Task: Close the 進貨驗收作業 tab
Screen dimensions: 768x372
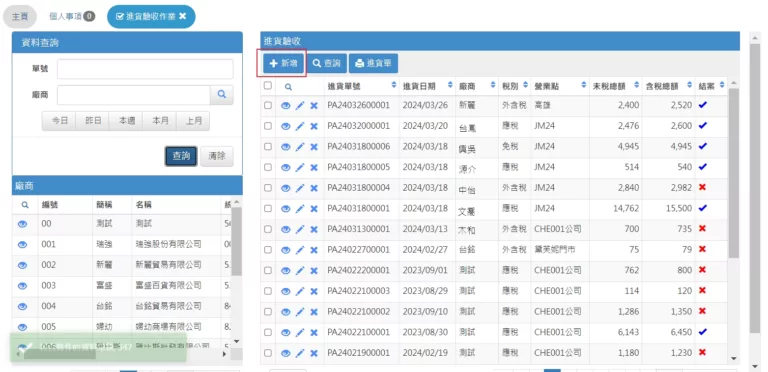Action: 183,16
